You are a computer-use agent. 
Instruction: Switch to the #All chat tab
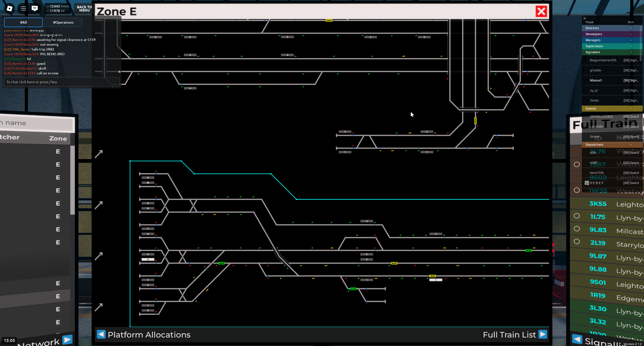point(23,22)
